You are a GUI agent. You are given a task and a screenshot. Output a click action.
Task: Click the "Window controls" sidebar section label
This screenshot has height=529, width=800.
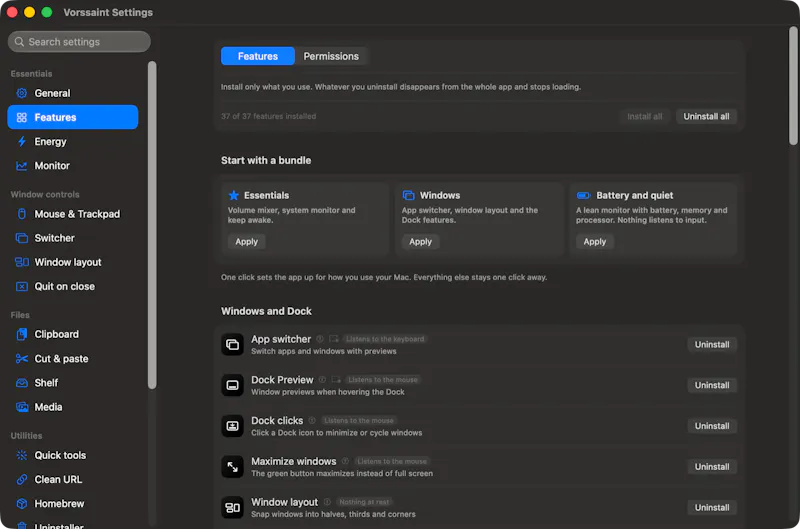45,194
